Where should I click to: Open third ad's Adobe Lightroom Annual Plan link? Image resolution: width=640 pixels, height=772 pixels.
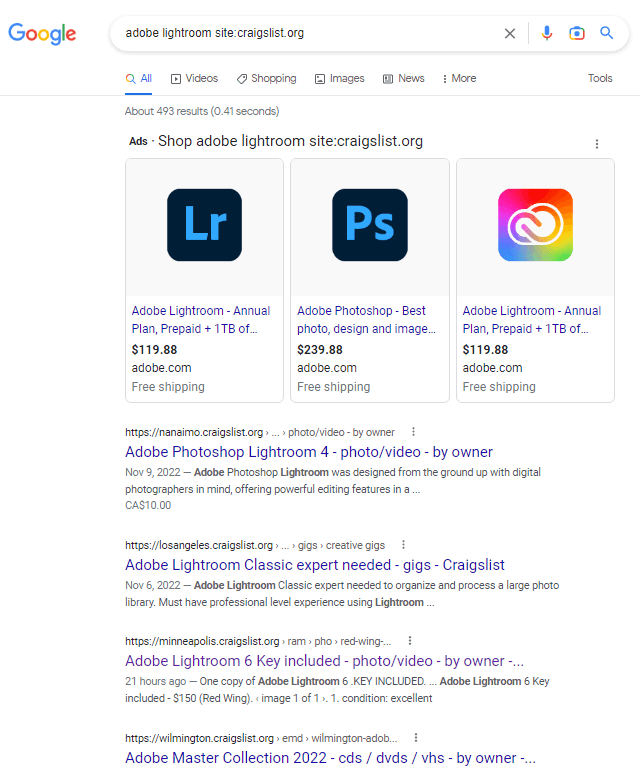point(532,320)
